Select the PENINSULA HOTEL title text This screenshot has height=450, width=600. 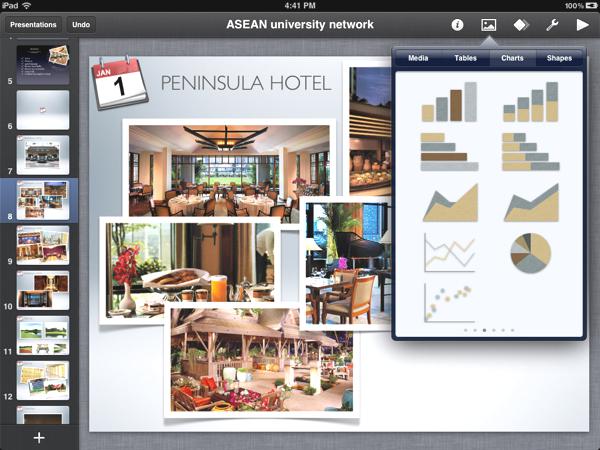coord(246,83)
